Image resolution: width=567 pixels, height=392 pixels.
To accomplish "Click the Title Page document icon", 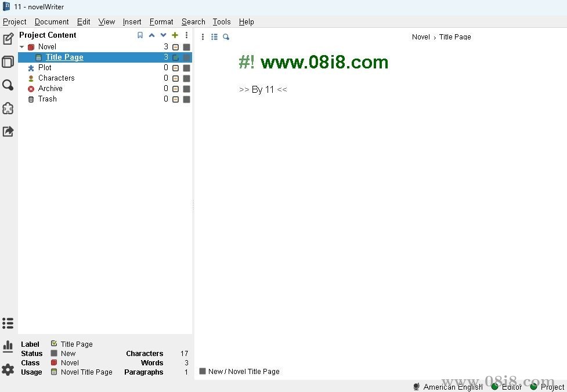I will (x=39, y=57).
